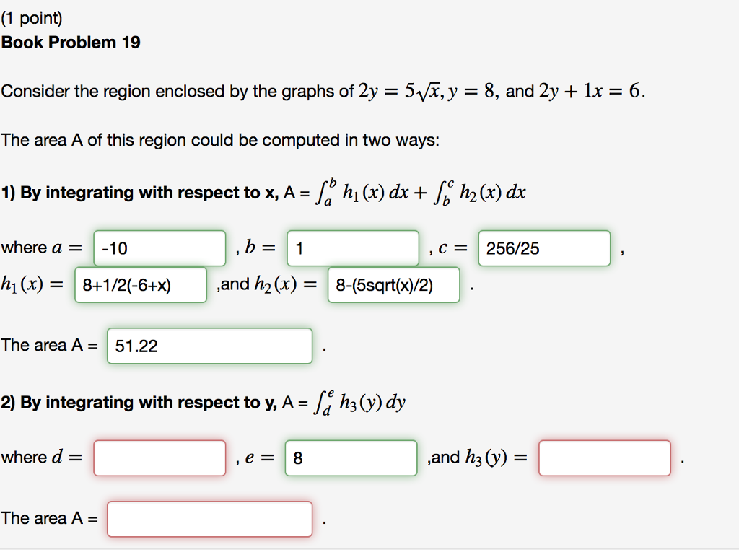Click the where d = label

click(43, 457)
